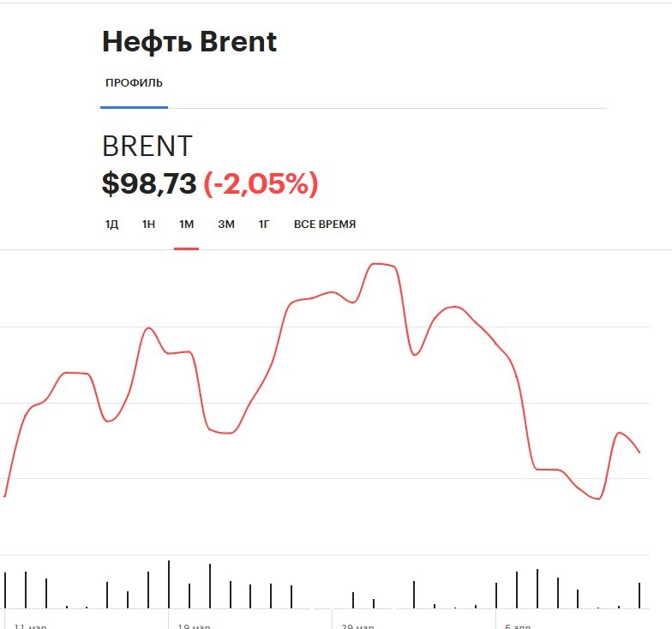Click the leftmost starting point of price line
This screenshot has width=672, height=629.
tap(5, 496)
